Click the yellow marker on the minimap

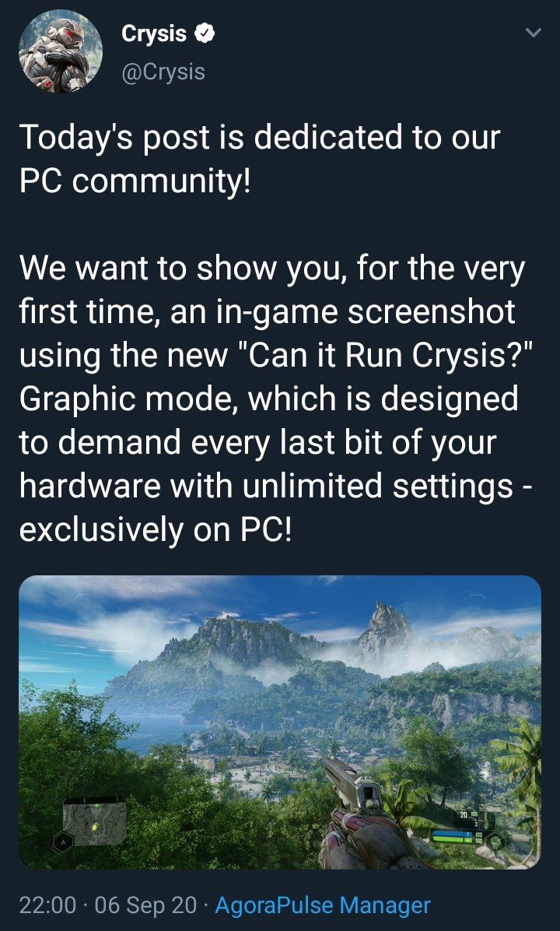95,827
